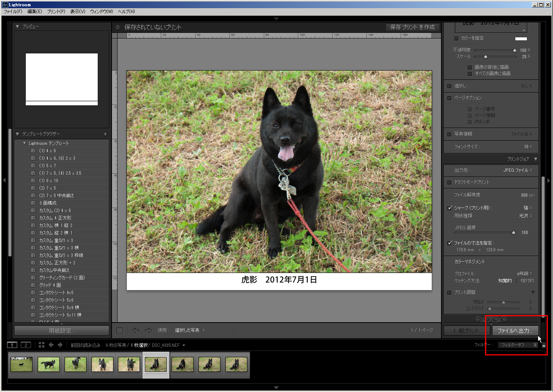Screen dimensions: 553x392
Task: Click the 用紙設定... button
Action: pyautogui.click(x=62, y=331)
